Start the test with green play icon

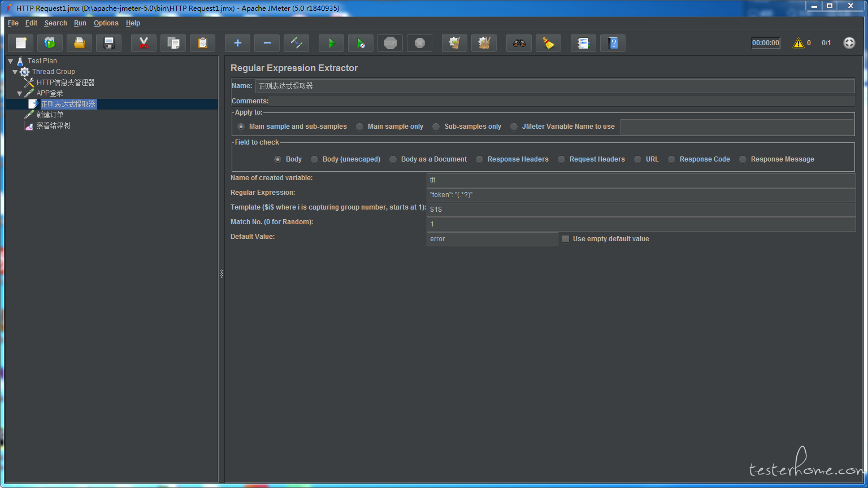332,43
